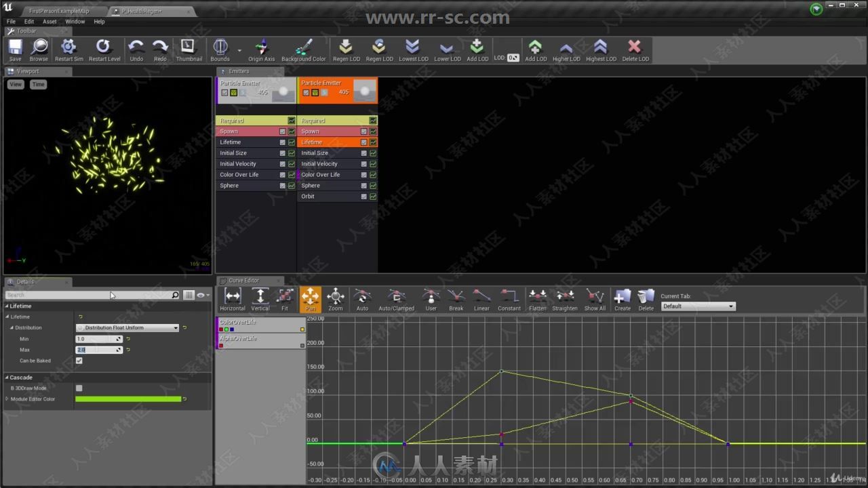
Task: Set key tangent mode to User
Action: point(431,300)
